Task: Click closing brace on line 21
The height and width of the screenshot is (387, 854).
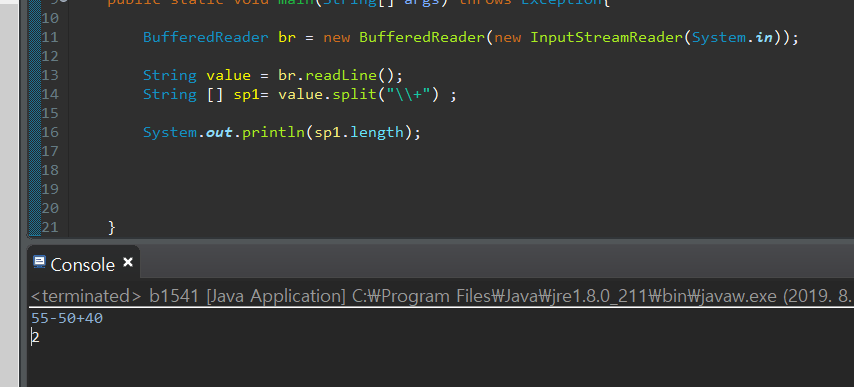Action: click(x=112, y=227)
